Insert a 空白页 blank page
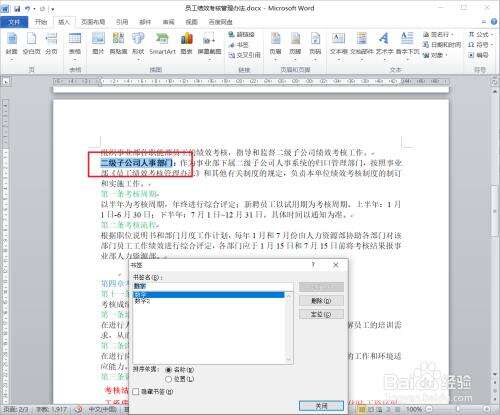The height and width of the screenshot is (415, 500). [31, 43]
